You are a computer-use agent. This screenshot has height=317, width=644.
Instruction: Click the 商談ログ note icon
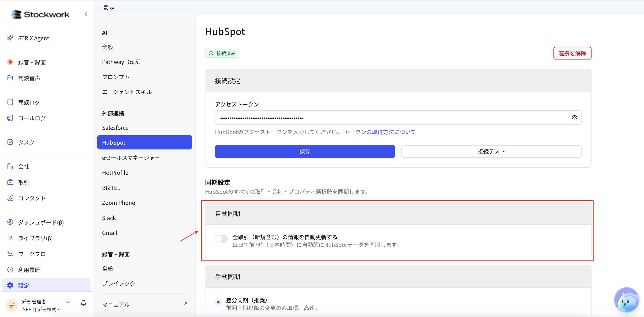point(10,102)
